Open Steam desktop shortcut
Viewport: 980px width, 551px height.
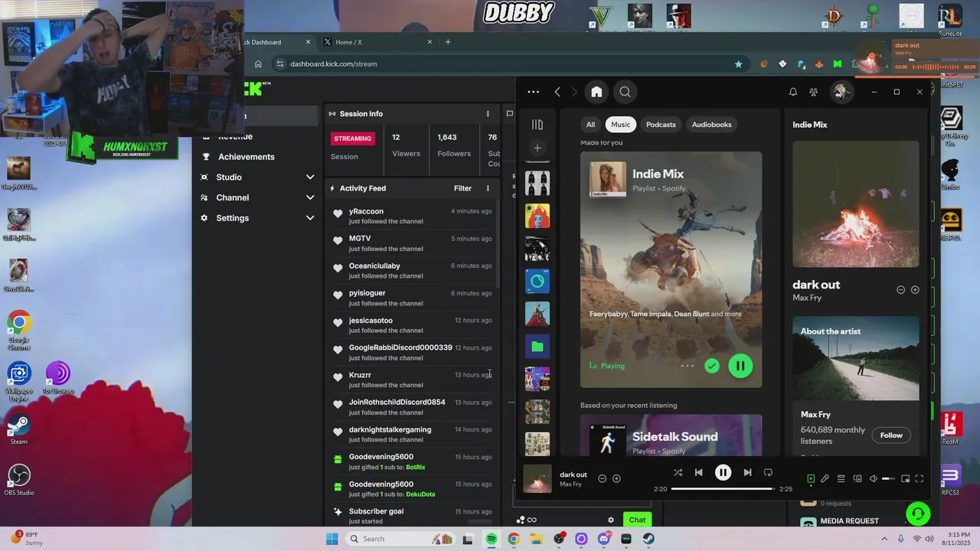coord(19,430)
